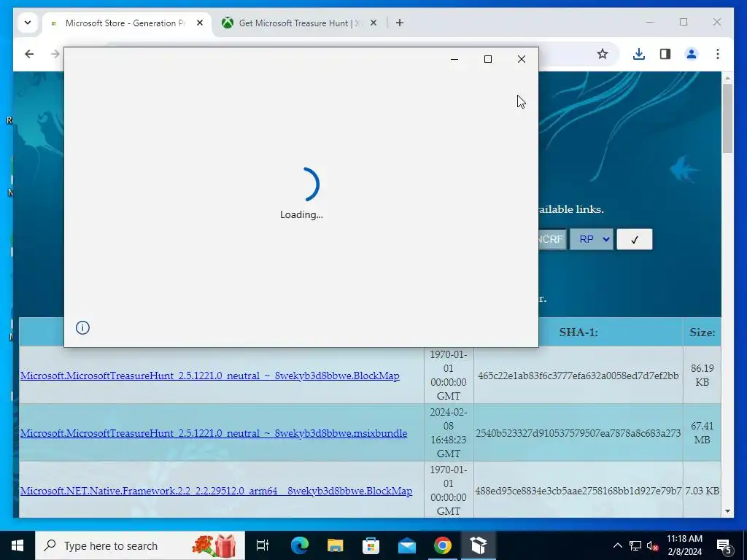The image size is (747, 560).
Task: Download TreasureHunt BlockMap file link
Action: pyautogui.click(x=209, y=376)
